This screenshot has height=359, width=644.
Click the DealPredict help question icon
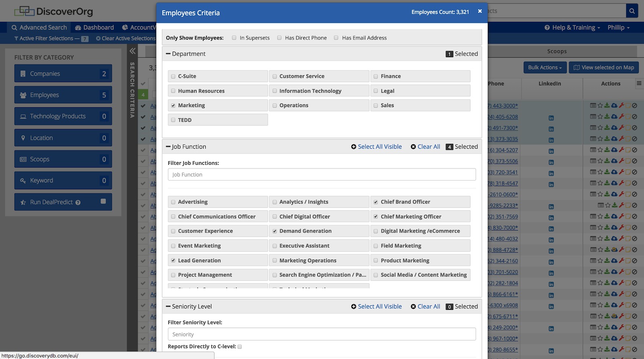click(78, 203)
